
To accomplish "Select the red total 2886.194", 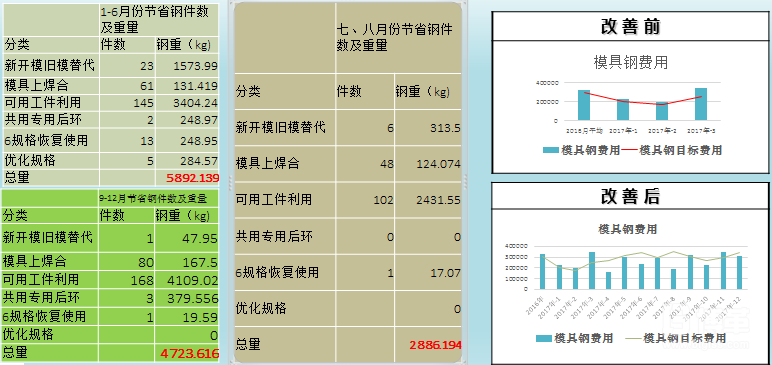I will coord(435,345).
